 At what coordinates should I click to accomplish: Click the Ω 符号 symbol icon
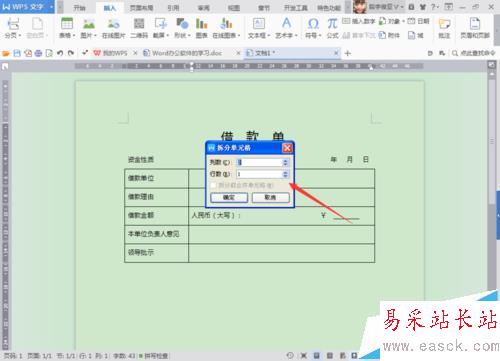(313, 24)
